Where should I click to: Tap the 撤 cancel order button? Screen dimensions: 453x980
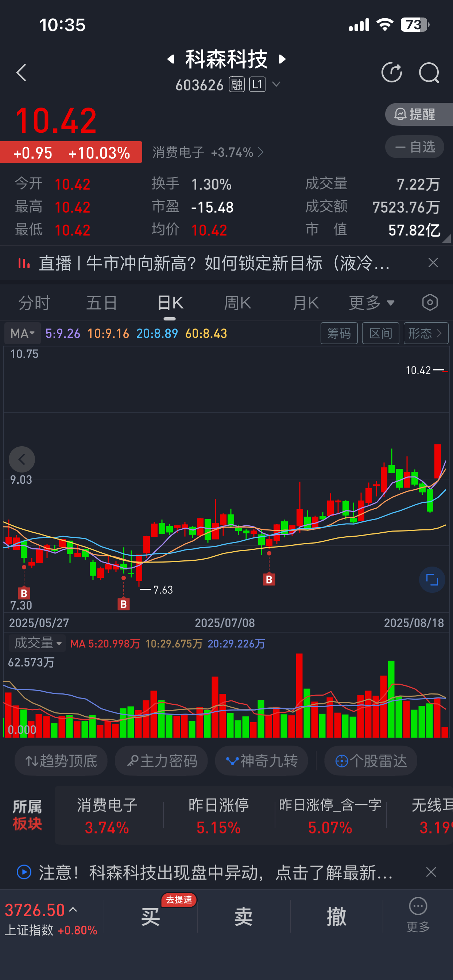pos(337,916)
